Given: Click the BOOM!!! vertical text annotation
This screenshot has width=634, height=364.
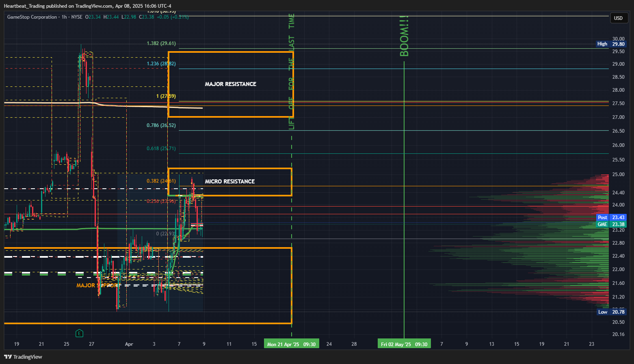Looking at the screenshot, I should (404, 36).
